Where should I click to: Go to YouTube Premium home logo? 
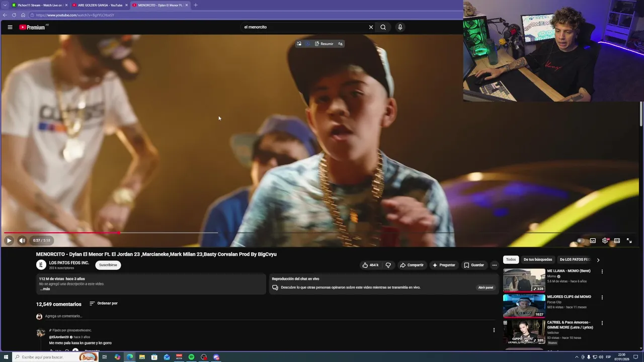point(33,27)
